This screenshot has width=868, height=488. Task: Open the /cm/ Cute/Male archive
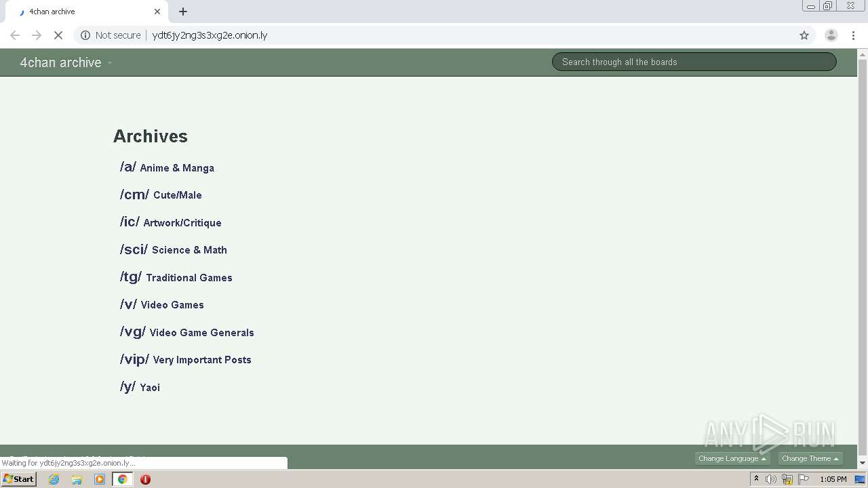click(161, 195)
